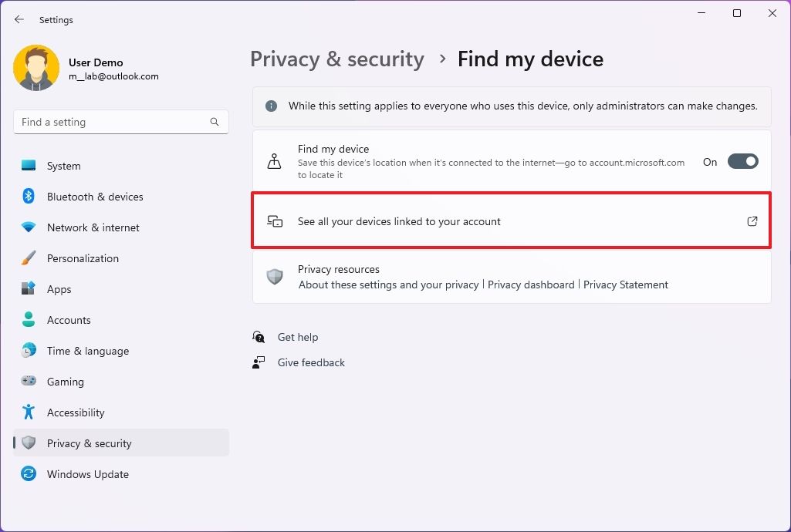Switch to the Time & language section
Viewport: 791px width, 532px height.
click(x=87, y=351)
